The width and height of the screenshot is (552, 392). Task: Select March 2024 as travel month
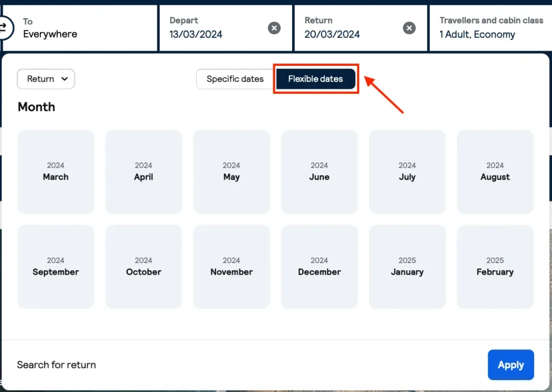56,171
